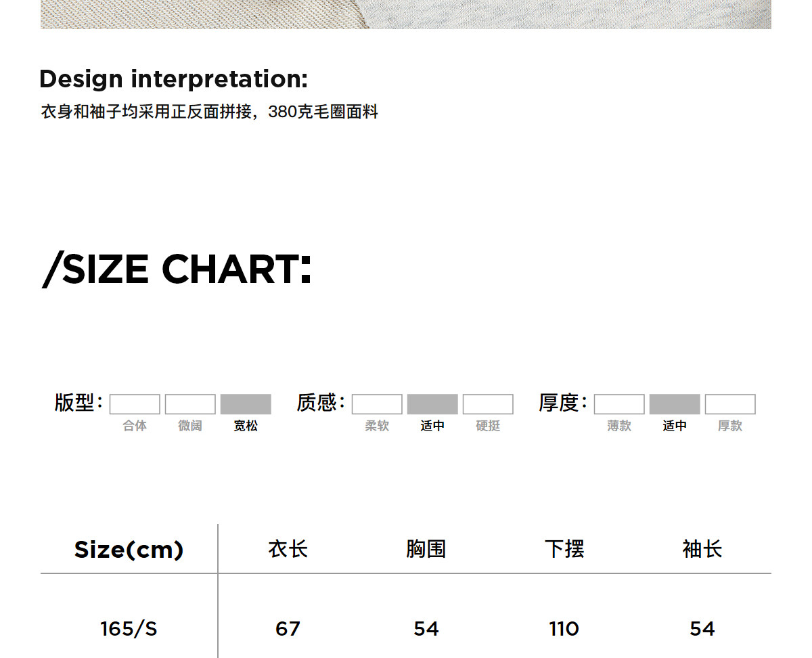Click the 薄款 thickness box
Viewport: 812px width, 658px height.
[619, 404]
